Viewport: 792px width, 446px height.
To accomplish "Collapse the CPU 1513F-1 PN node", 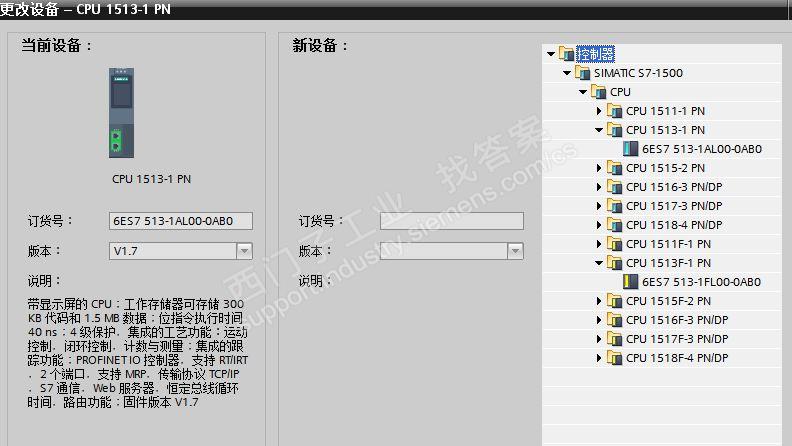I will point(600,263).
